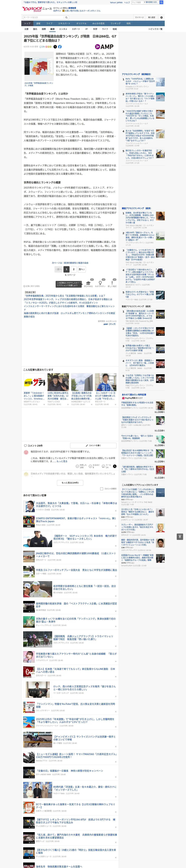Click コメントを書く button
The width and height of the screenshot is (186, 868).
(93, 445)
